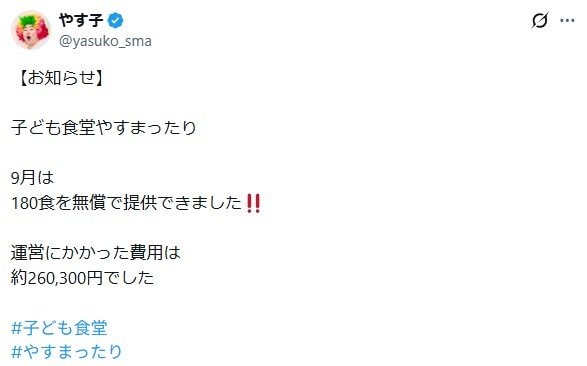Viewport: 587px width, 366px height.
Task: Click the display name やす子
Action: coord(81,20)
